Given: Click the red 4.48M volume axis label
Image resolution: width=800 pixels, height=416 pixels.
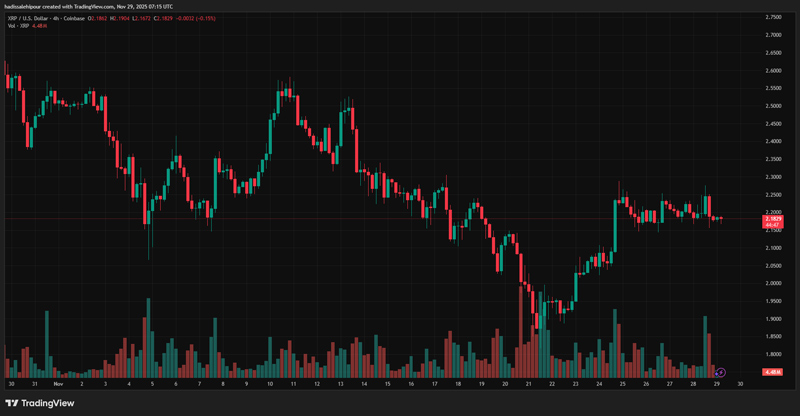Looking at the screenshot, I should [772, 372].
